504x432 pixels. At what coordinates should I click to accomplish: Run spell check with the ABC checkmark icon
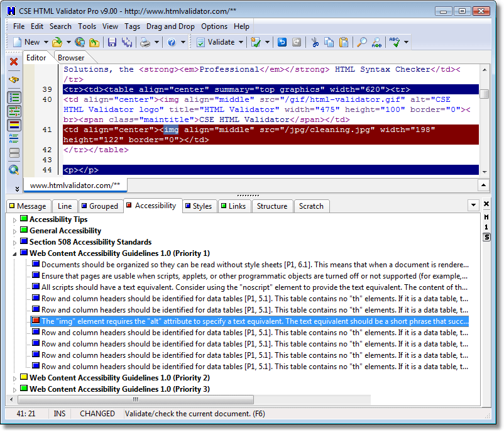pos(395,42)
